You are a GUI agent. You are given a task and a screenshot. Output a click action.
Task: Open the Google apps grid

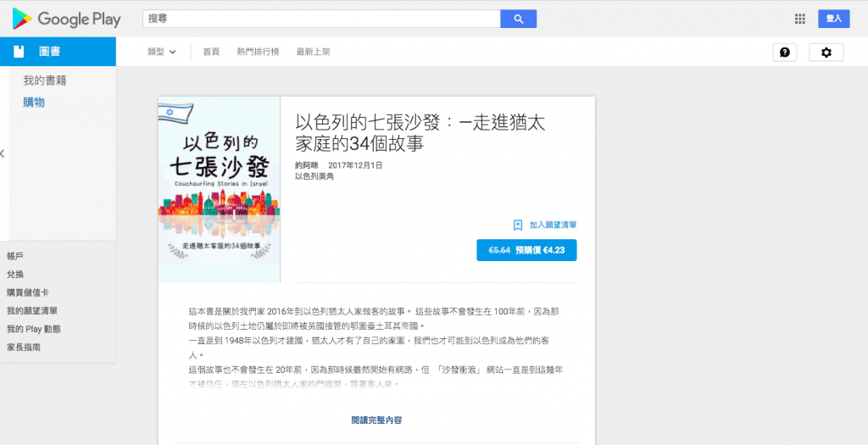point(799,19)
